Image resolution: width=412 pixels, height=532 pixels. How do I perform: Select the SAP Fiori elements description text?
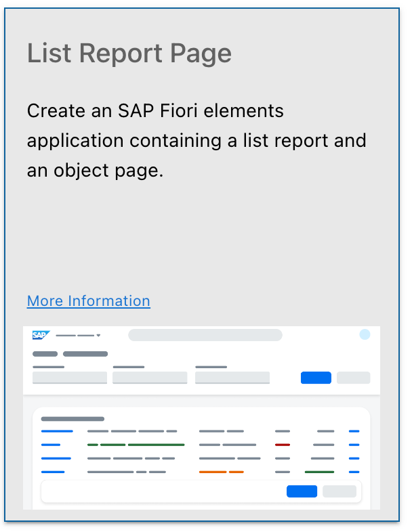pyautogui.click(x=197, y=141)
